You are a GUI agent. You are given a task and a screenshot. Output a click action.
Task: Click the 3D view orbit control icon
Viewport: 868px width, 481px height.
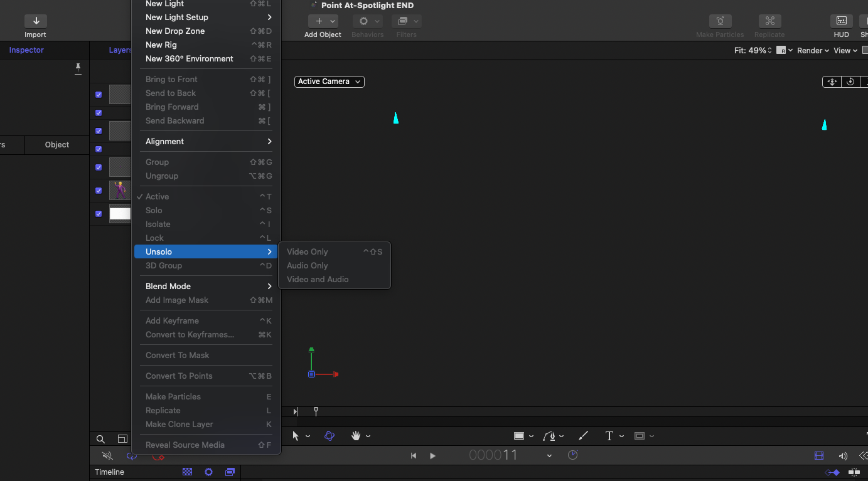point(850,82)
